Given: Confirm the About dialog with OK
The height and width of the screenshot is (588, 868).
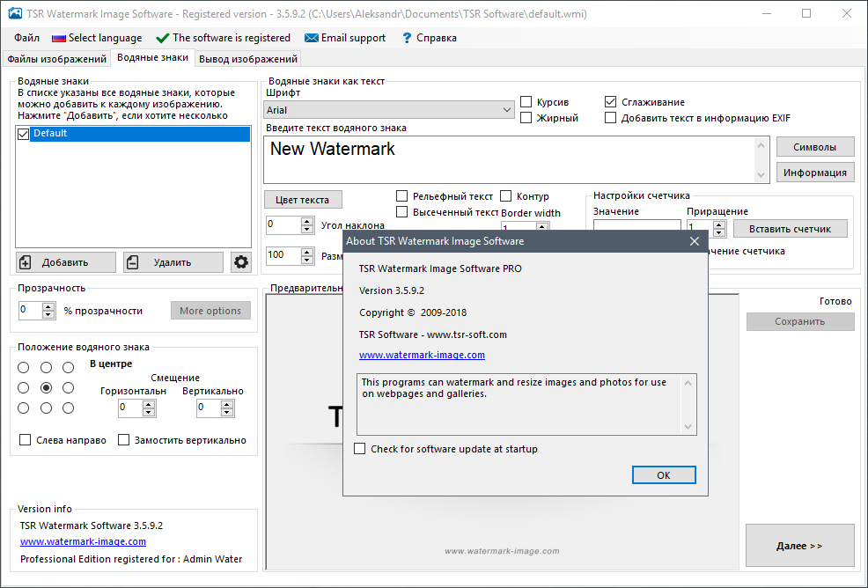Looking at the screenshot, I should coord(664,475).
